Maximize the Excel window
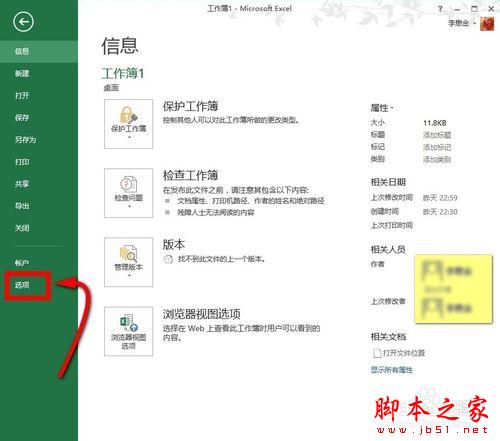The width and height of the screenshot is (500, 441). coord(474,9)
